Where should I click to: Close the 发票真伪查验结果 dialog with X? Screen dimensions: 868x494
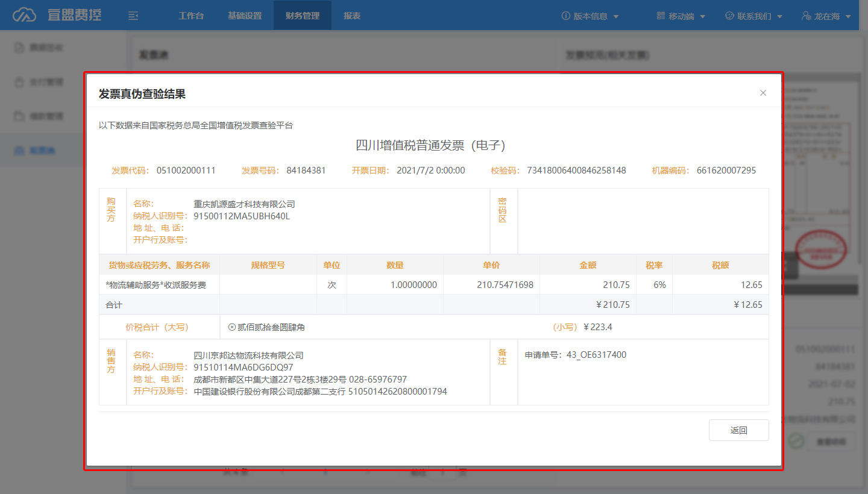(763, 93)
